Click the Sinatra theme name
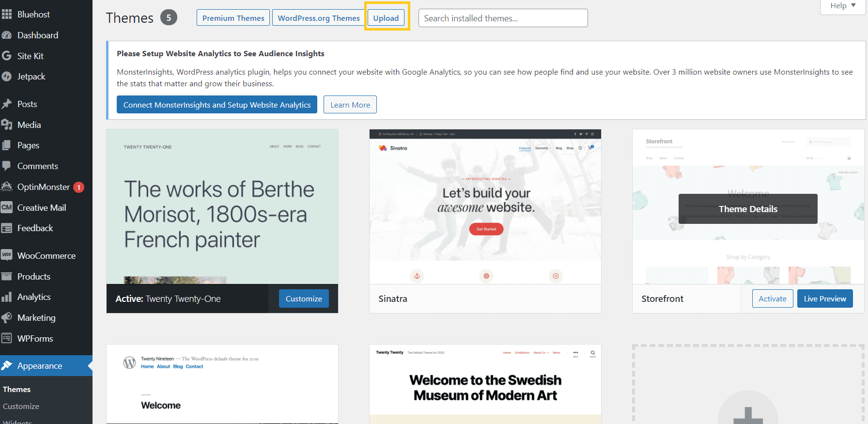Viewport: 868px width, 424px height. point(393,299)
